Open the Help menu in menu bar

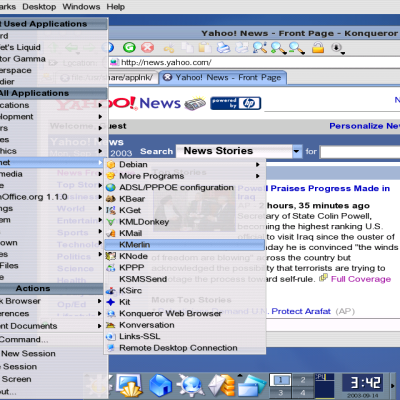click(116, 7)
